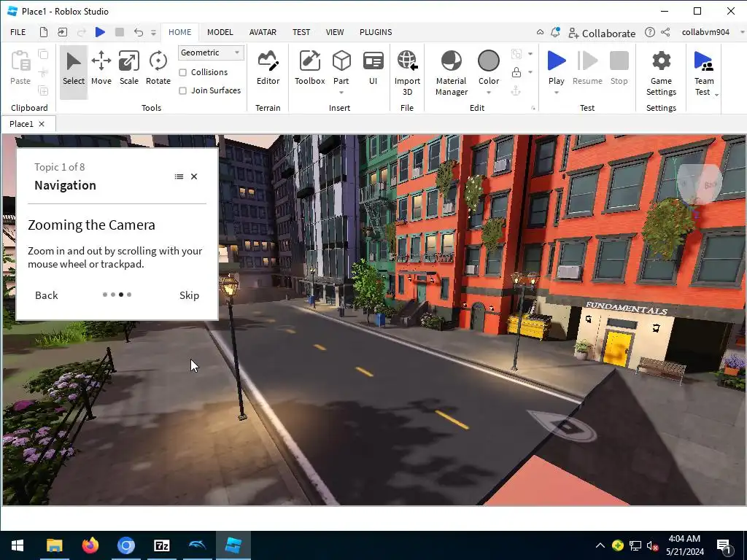The image size is (747, 560).
Task: Open Firefox from the taskbar
Action: point(90,545)
